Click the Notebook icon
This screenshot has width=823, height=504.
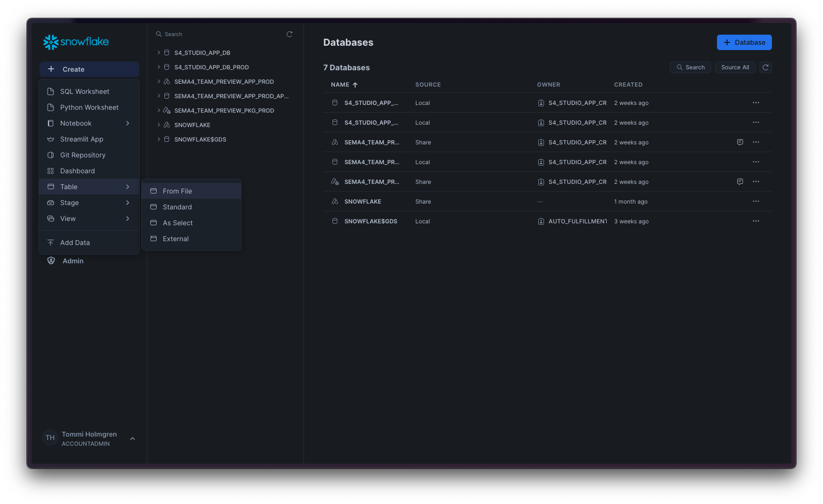(51, 123)
